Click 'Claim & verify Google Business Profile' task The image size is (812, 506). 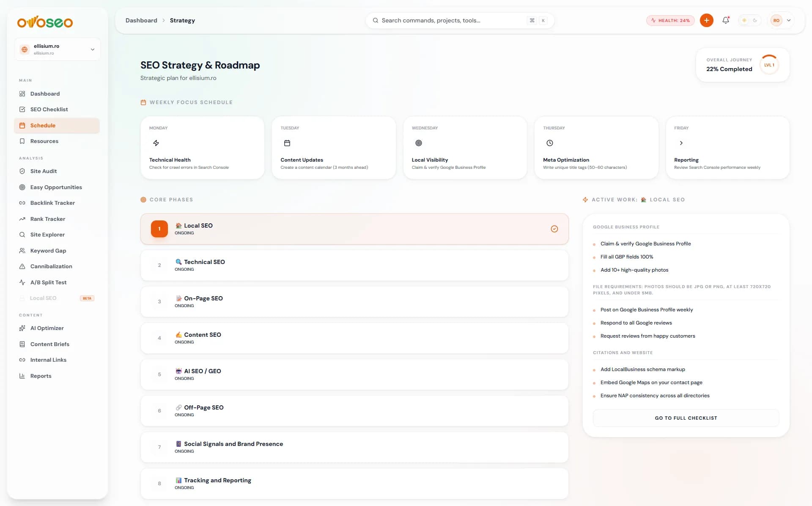pos(645,244)
